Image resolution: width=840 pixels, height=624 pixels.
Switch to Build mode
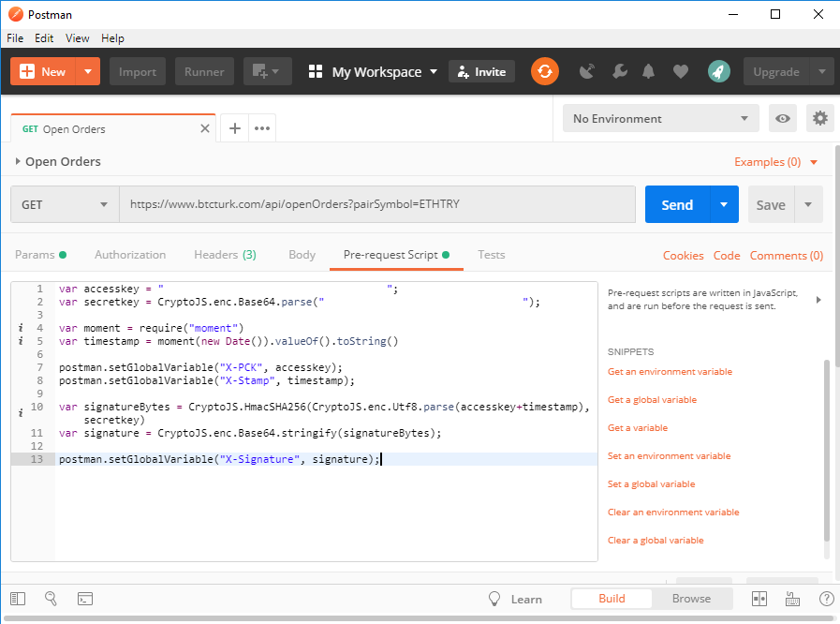[612, 599]
